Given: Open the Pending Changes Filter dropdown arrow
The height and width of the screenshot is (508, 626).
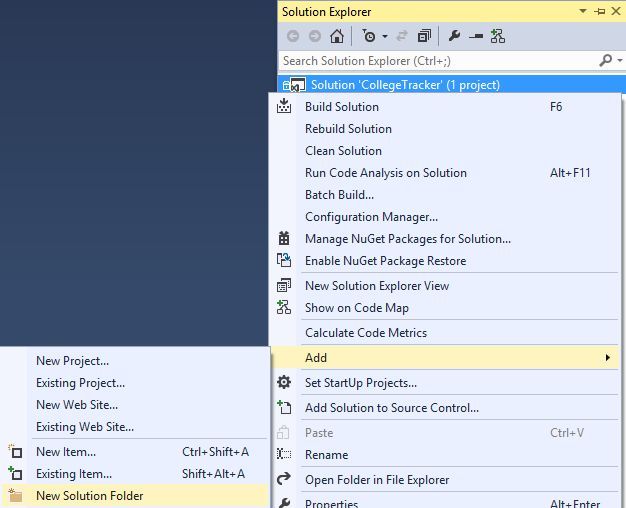Looking at the screenshot, I should point(383,37).
